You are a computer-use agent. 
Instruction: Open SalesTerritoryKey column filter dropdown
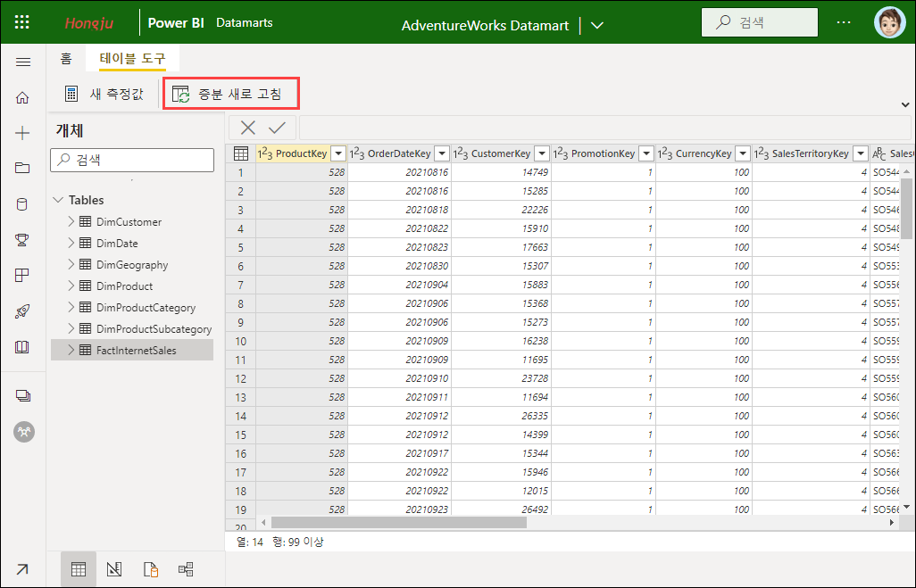click(861, 153)
